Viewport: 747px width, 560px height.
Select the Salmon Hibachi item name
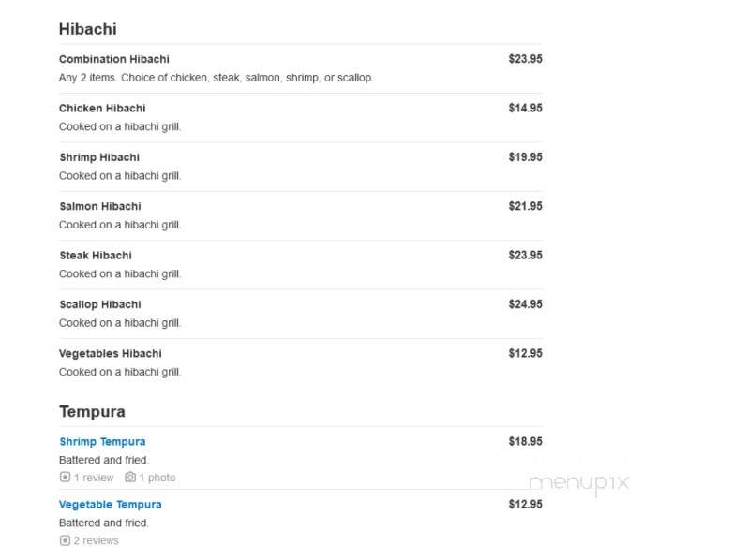[100, 206]
